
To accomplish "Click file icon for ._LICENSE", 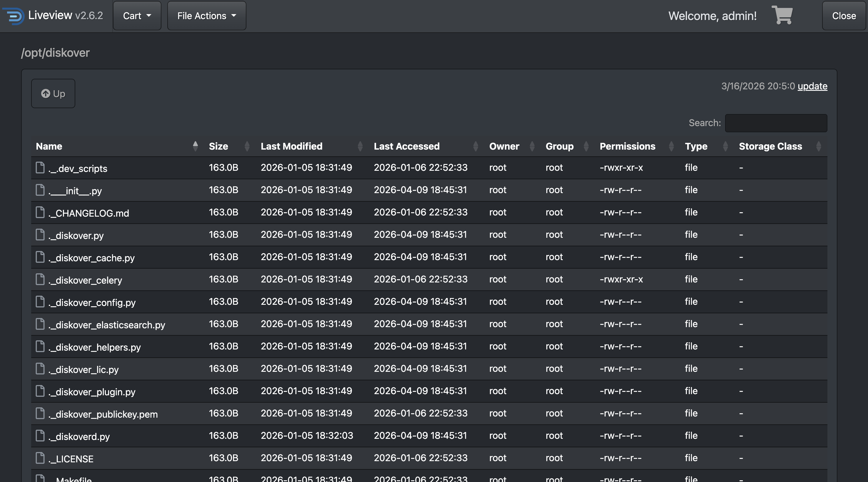I will click(x=40, y=458).
